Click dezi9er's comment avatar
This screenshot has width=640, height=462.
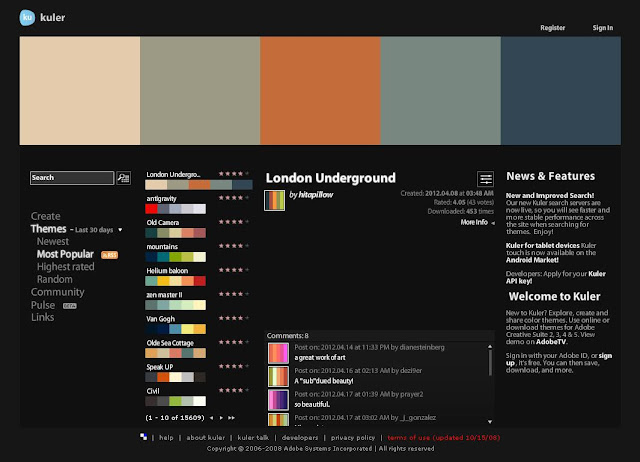[x=278, y=376]
